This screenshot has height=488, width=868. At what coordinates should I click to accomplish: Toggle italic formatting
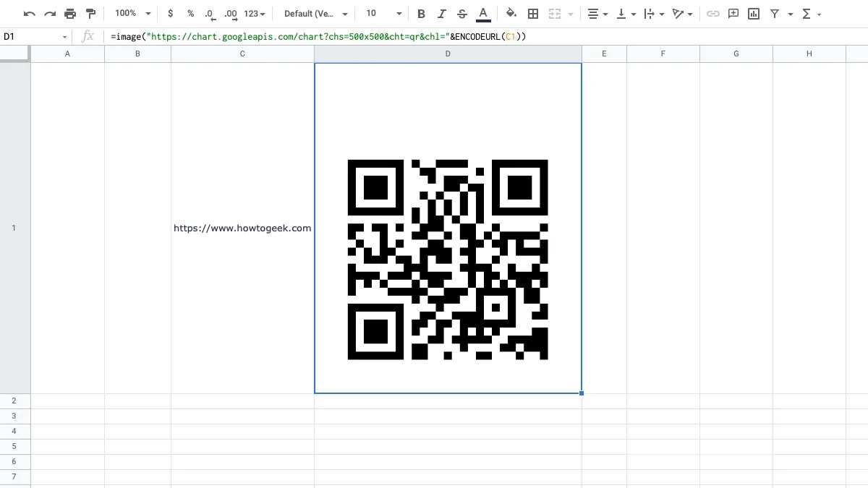(442, 13)
